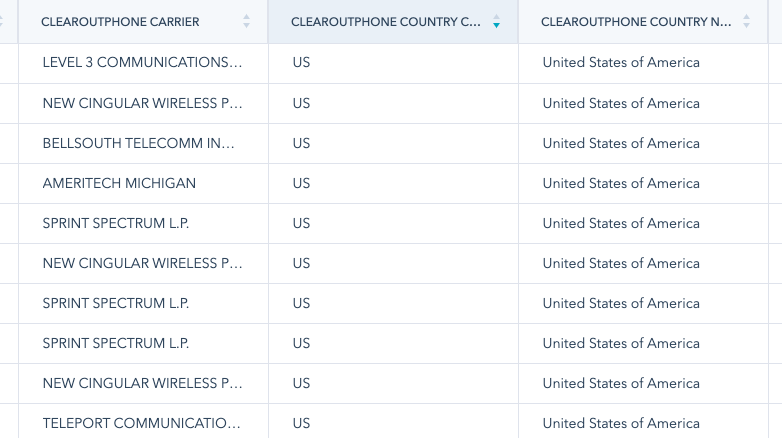
Task: Select the Clearoutphone Carrier column header
Action: point(120,21)
